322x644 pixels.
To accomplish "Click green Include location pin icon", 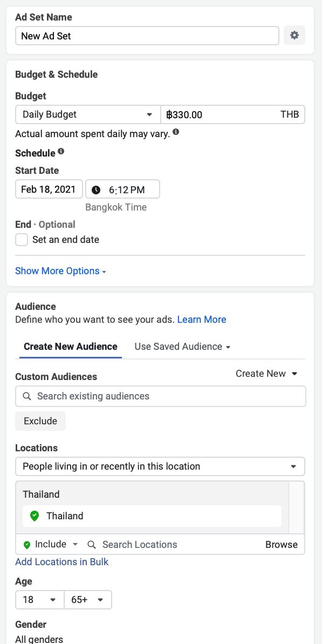I will tap(27, 545).
